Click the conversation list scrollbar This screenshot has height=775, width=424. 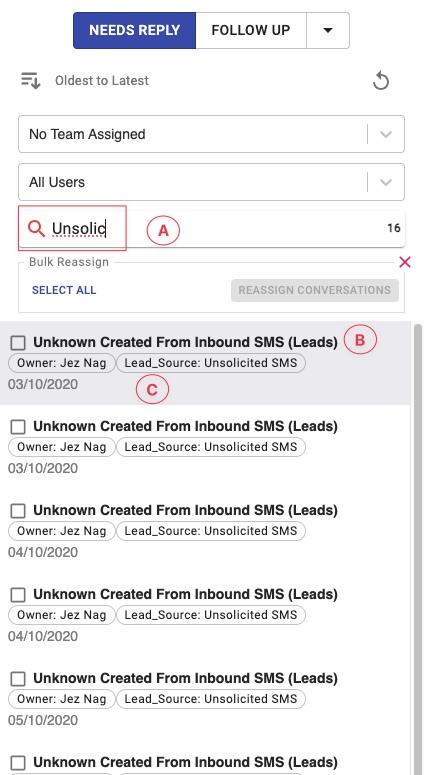click(x=418, y=549)
